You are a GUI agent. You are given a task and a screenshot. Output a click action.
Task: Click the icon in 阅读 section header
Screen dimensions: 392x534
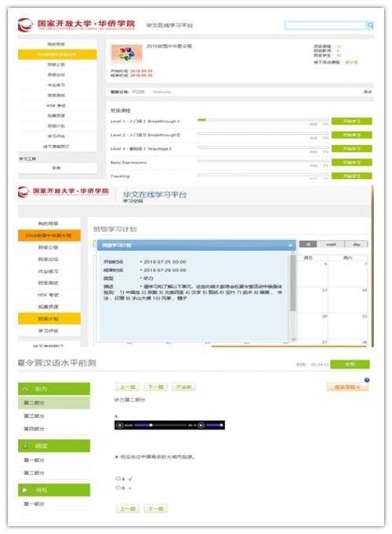[x=25, y=446]
